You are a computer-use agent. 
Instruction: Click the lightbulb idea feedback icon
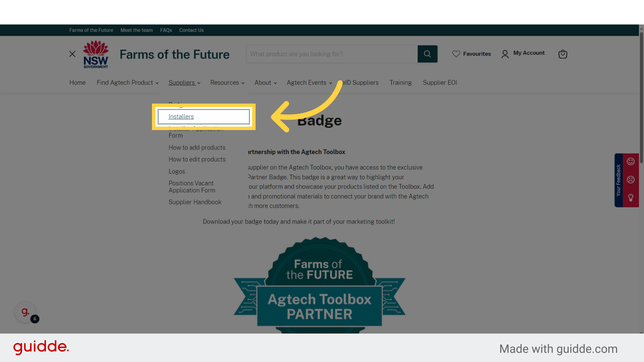[x=631, y=198]
